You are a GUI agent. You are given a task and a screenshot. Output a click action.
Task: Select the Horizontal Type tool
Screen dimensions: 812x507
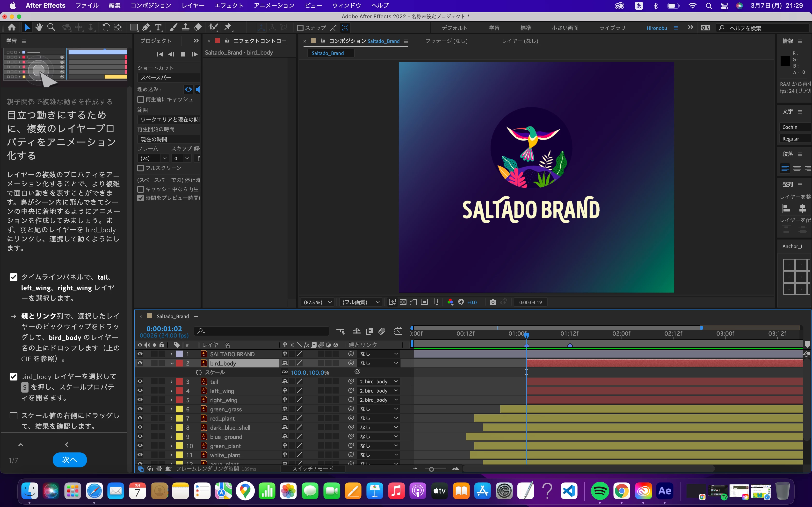point(158,28)
